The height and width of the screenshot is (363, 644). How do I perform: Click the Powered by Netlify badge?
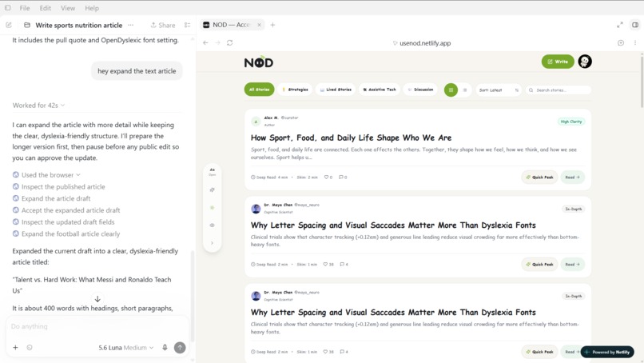tap(607, 352)
